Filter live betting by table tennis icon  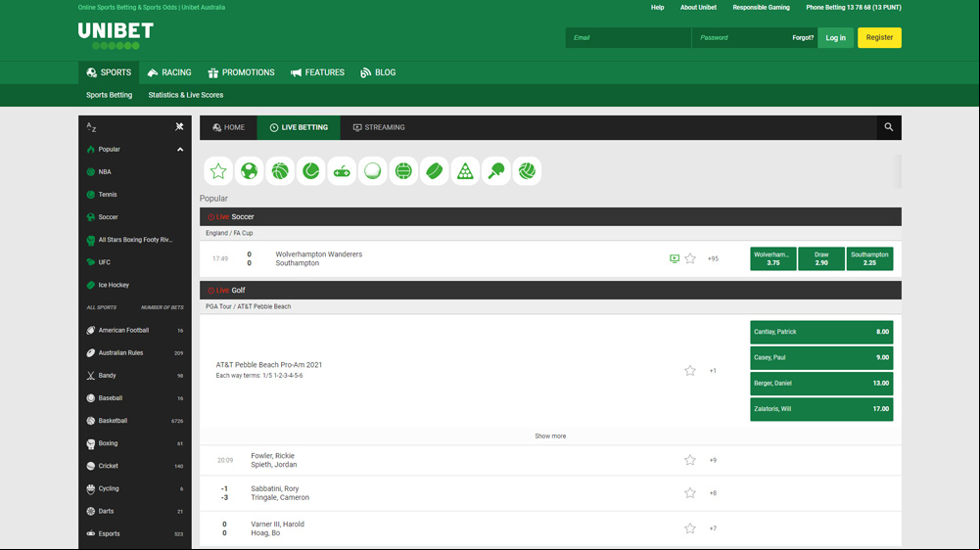(496, 170)
